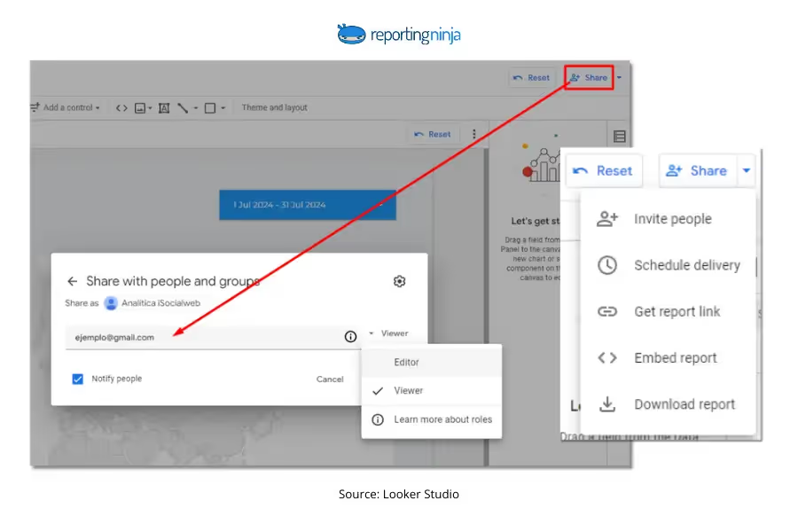
Task: Select Invite people from the share menu
Action: (x=668, y=219)
